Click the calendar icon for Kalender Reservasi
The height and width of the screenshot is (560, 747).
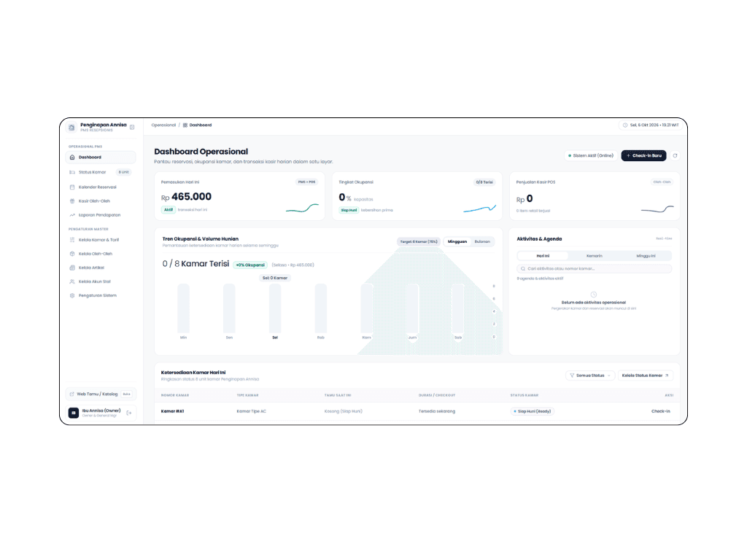point(72,187)
